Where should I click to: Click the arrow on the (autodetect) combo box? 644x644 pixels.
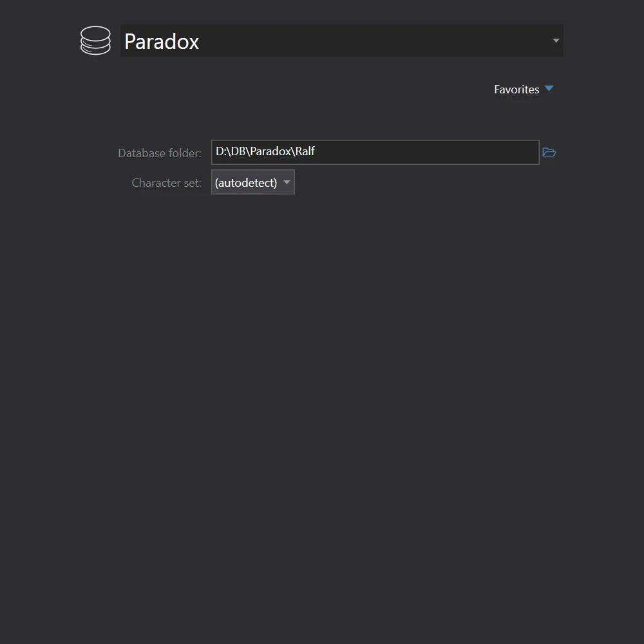click(x=287, y=182)
